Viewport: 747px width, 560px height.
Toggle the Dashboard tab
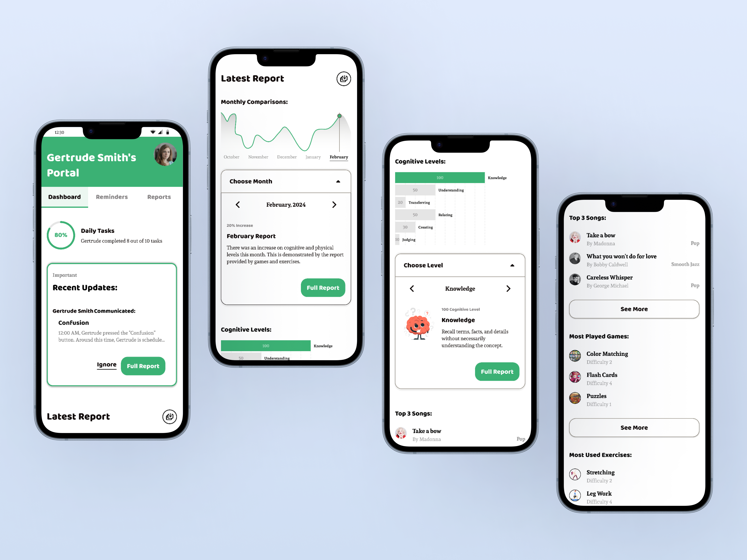pos(65,196)
